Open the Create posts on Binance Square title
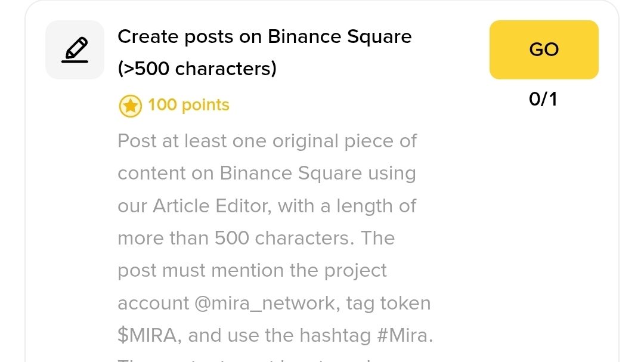 click(265, 36)
